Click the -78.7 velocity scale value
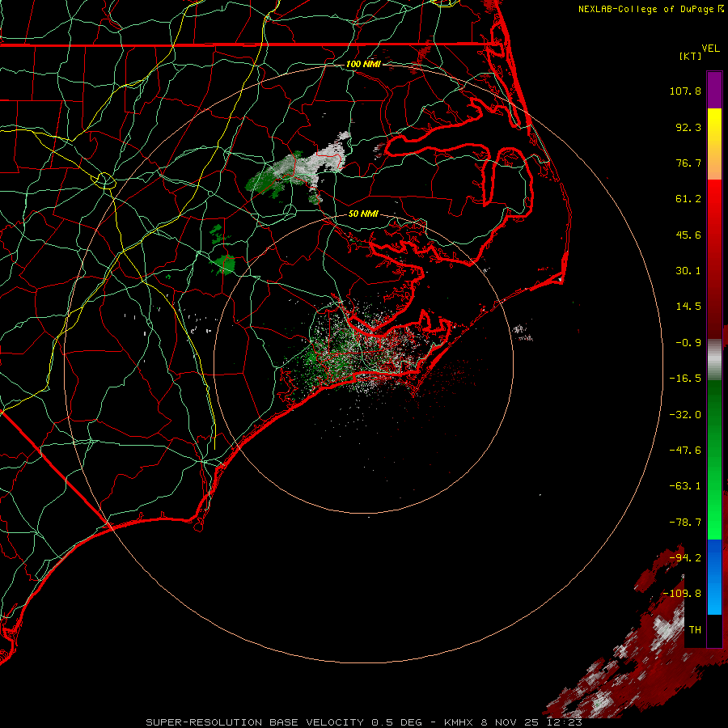 [685, 523]
